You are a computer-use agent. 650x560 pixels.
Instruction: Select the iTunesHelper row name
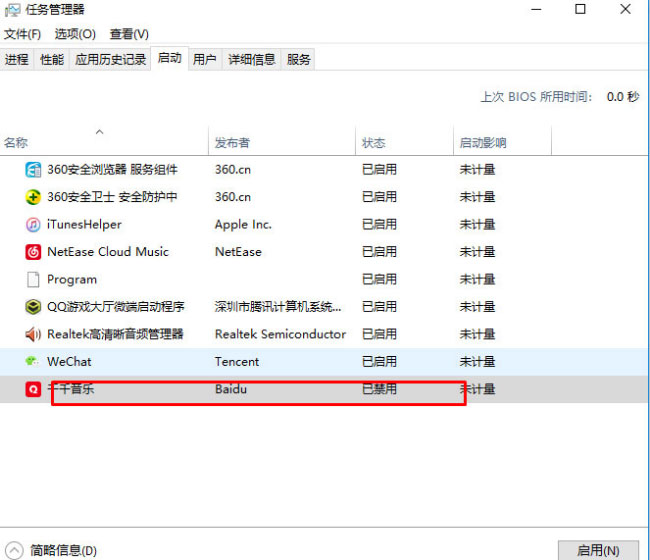(84, 225)
